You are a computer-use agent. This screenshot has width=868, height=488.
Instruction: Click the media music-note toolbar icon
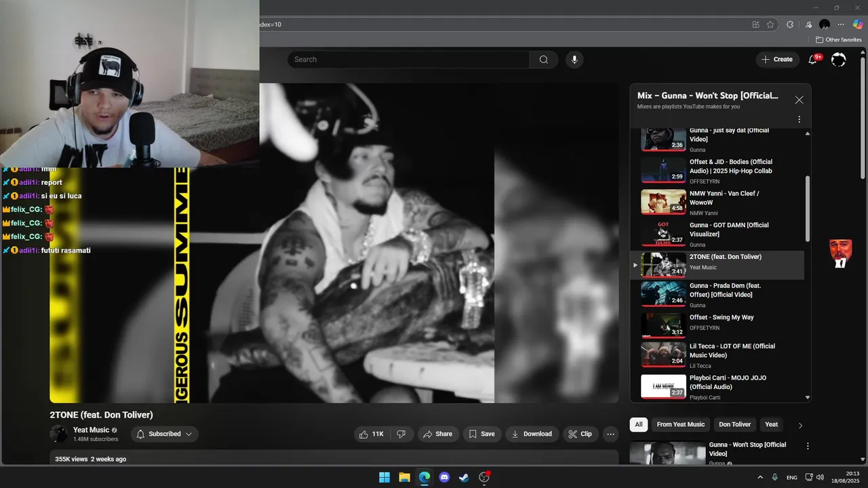point(807,24)
